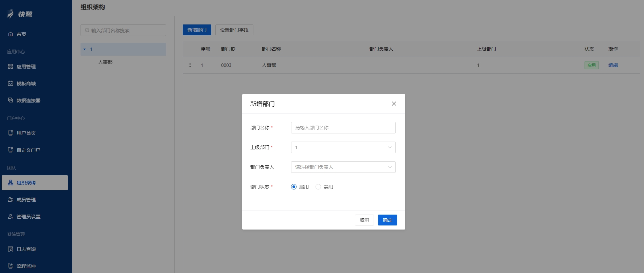644x273 pixels.
Task: Click the 应用管理 grid icon
Action: click(11, 67)
